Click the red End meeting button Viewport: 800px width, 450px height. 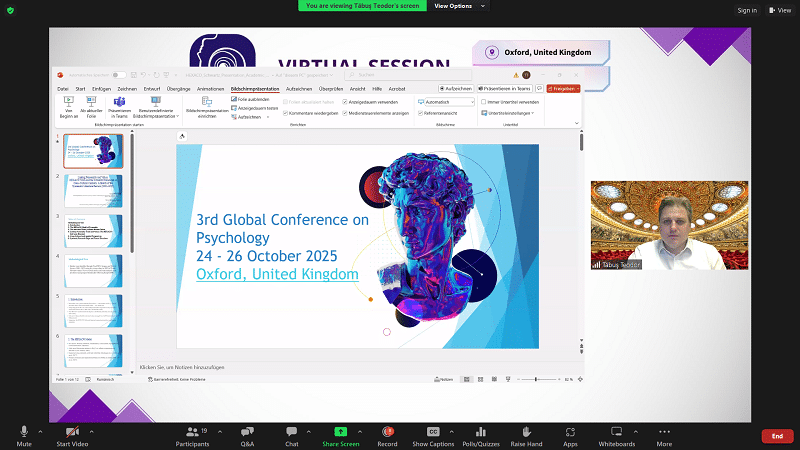click(x=776, y=436)
